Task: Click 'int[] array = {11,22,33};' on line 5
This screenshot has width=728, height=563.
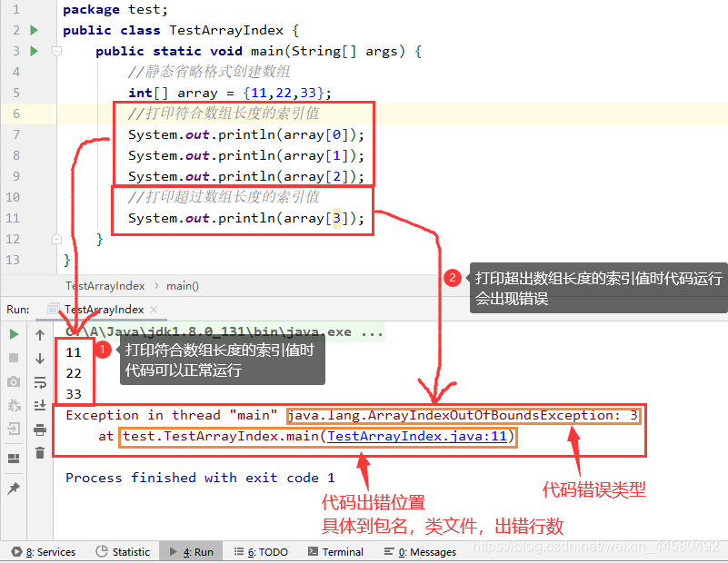Action: [x=230, y=93]
